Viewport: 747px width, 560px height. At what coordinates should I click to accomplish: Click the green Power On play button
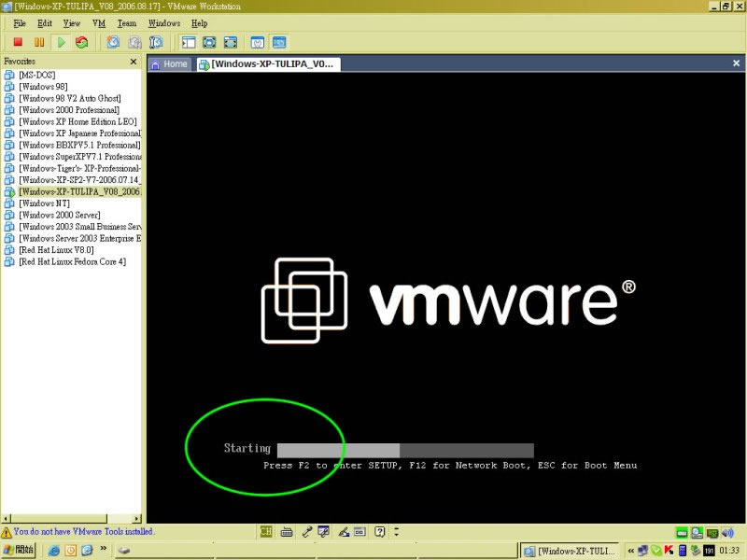coord(61,42)
